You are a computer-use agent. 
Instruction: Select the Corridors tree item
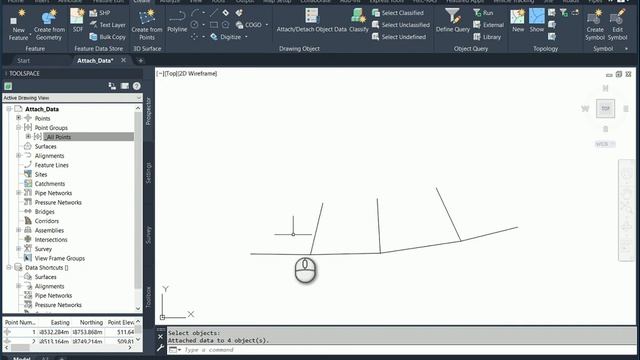pyautogui.click(x=47, y=221)
